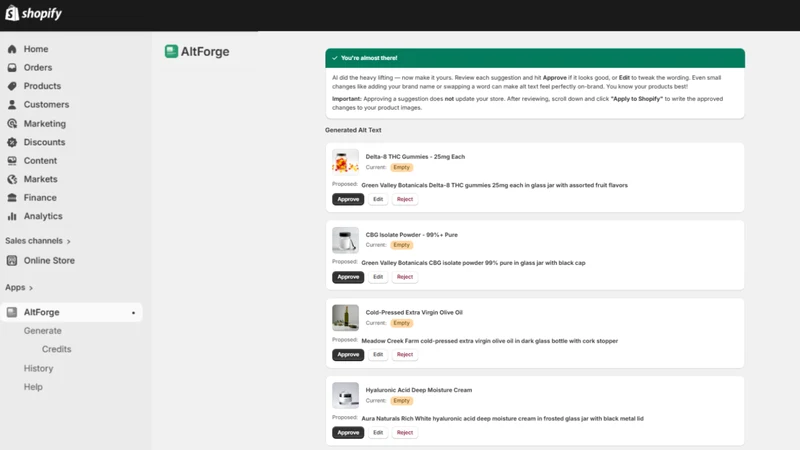Click the Empty badge under CBG Isolate Powder
800x450 pixels.
pos(402,245)
